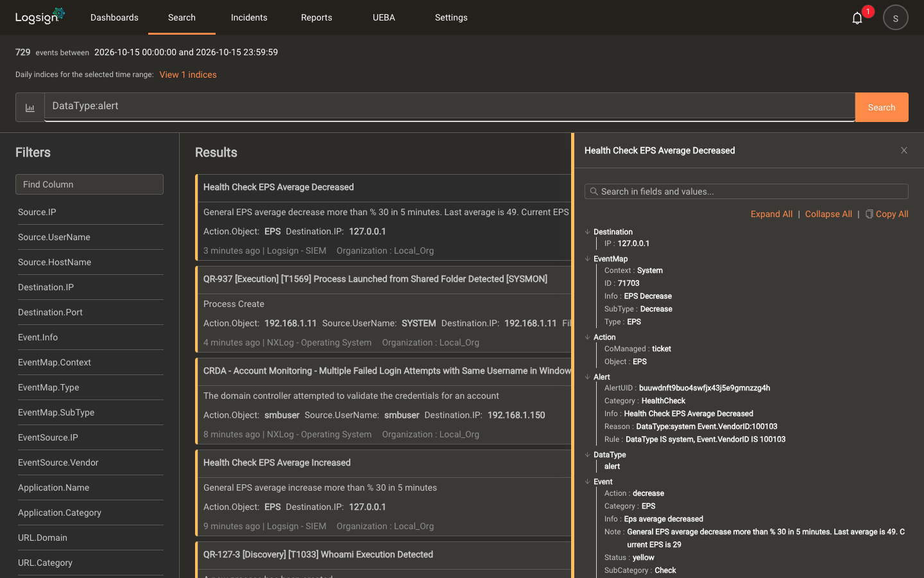Viewport: 924px width, 578px height.
Task: Select the Source.IP filter
Action: pos(37,212)
